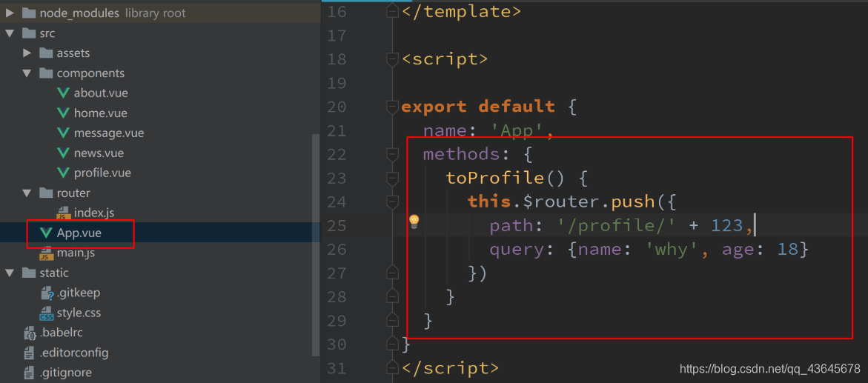Click the 'App' string on line 21
868x383 pixels.
click(x=517, y=130)
